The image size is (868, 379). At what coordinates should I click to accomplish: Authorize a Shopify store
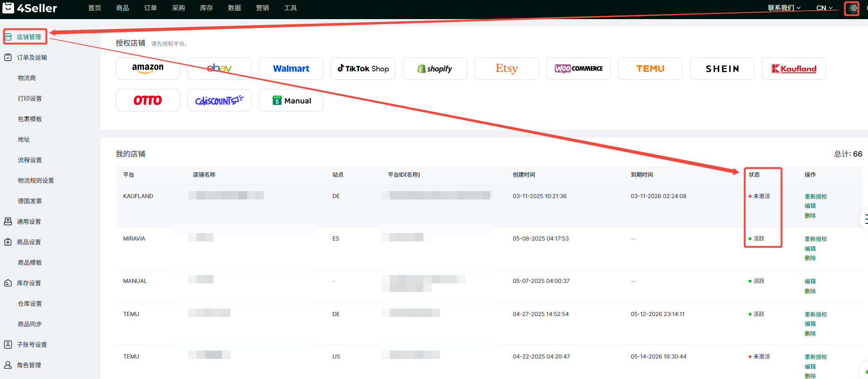point(435,69)
